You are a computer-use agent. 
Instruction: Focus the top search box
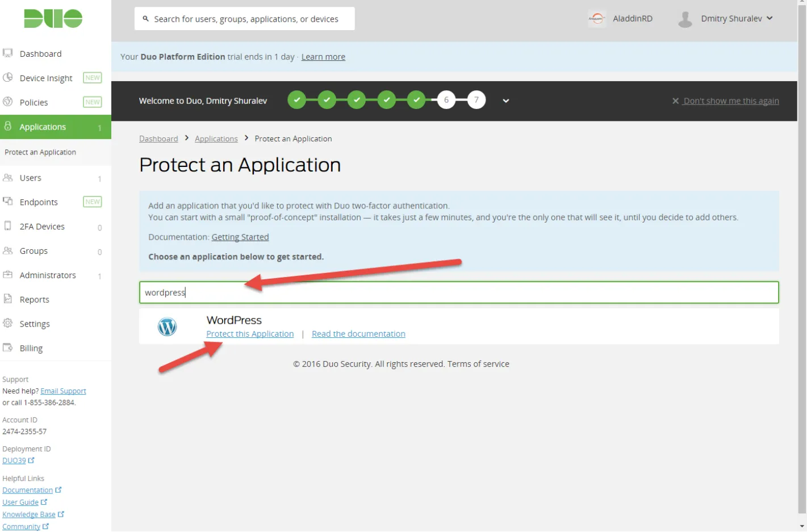pos(245,19)
